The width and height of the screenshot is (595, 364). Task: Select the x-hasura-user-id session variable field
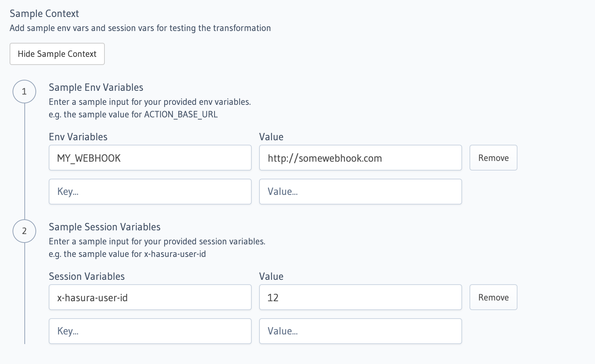pos(150,297)
